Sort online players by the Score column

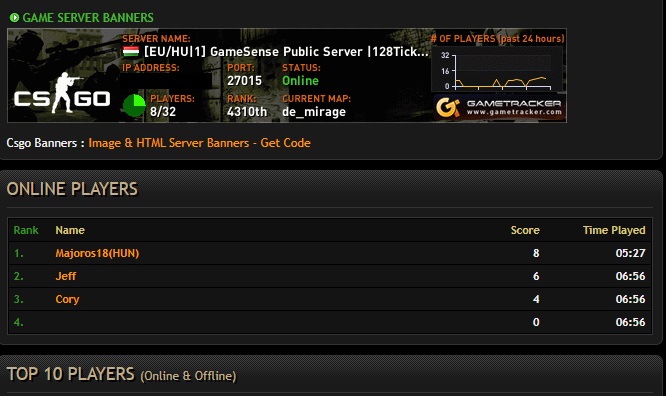pos(525,230)
